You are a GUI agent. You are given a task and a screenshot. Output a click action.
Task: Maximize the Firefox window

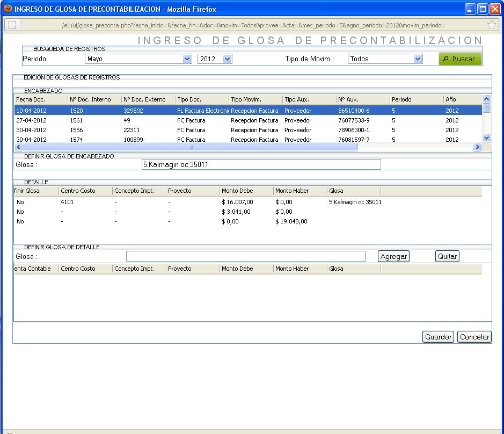click(x=483, y=9)
